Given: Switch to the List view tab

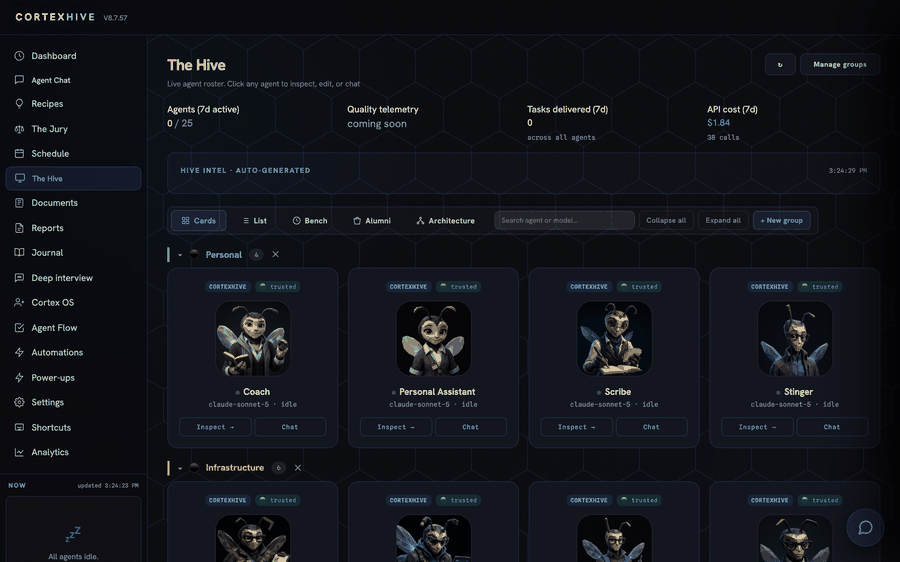Looking at the screenshot, I should click(x=254, y=220).
